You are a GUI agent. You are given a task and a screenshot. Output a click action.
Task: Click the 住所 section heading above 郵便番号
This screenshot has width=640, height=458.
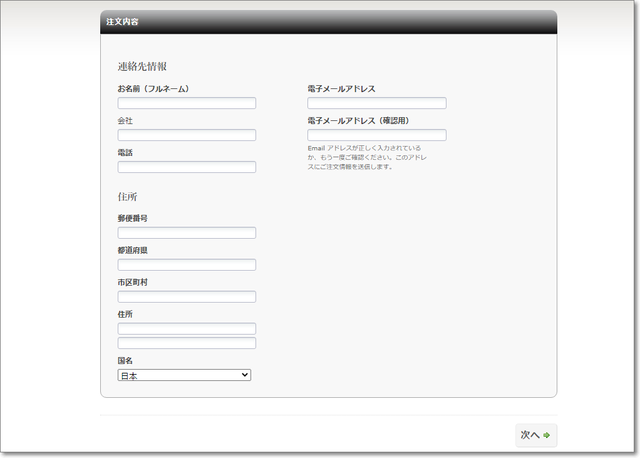point(127,196)
